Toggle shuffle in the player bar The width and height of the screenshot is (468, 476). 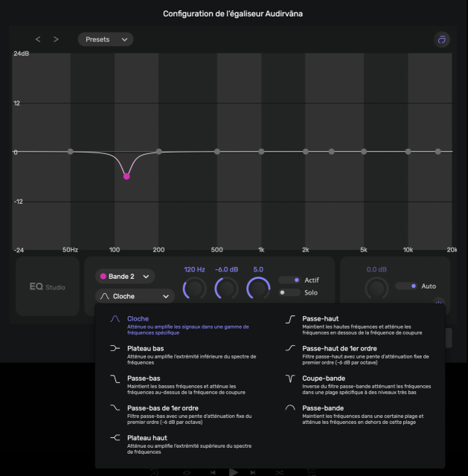tap(279, 473)
